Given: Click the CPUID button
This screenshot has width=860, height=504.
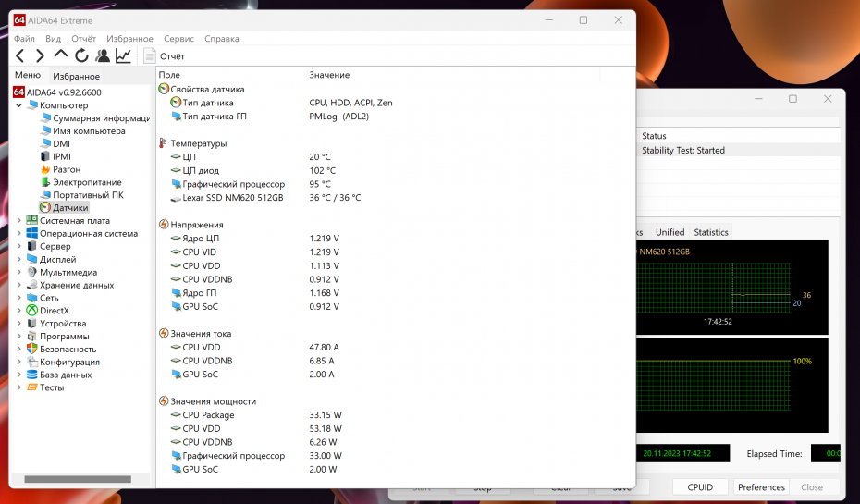Looking at the screenshot, I should (x=699, y=487).
